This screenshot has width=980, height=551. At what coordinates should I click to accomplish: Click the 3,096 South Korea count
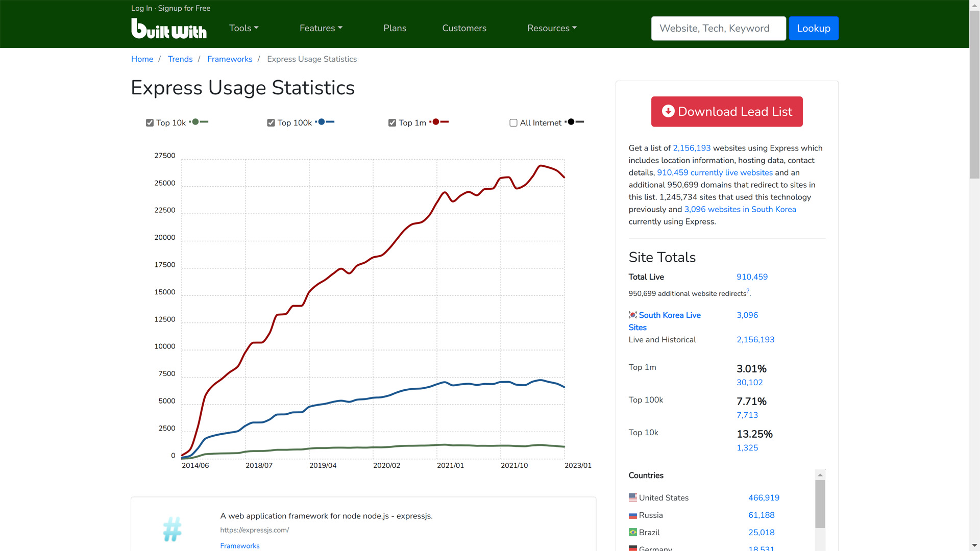(x=747, y=315)
